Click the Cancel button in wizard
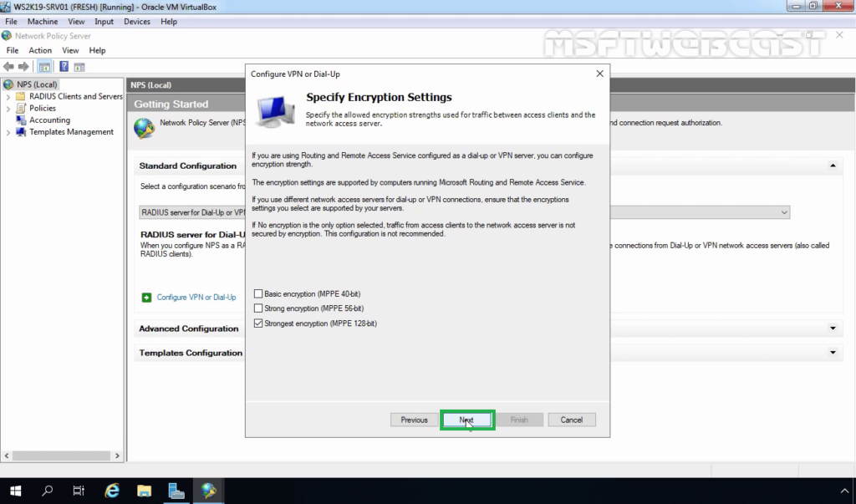This screenshot has height=504, width=856. tap(572, 420)
